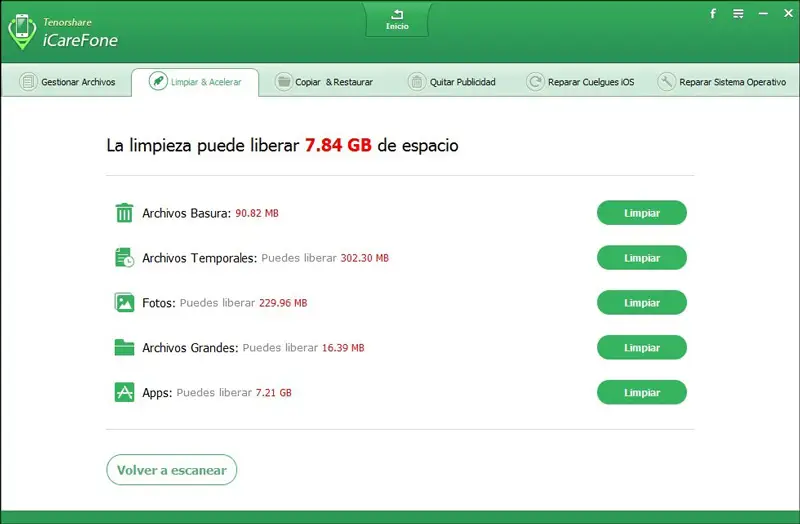This screenshot has width=800, height=524.
Task: Click the Archivos Grandes folder icon
Action: coord(124,347)
